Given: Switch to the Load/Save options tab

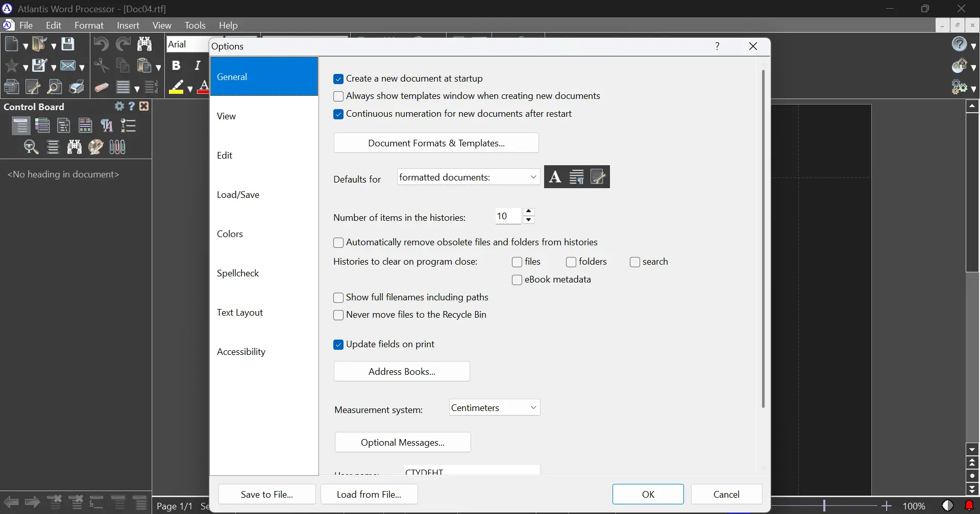Looking at the screenshot, I should [x=264, y=195].
